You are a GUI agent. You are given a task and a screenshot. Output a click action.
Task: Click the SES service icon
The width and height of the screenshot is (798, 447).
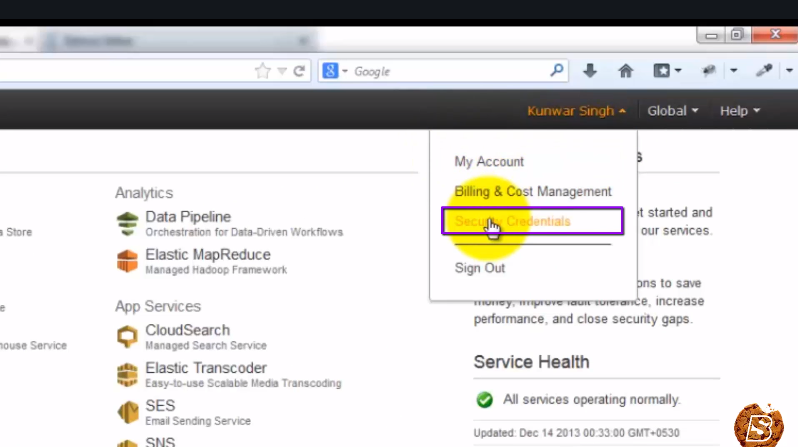pos(127,412)
